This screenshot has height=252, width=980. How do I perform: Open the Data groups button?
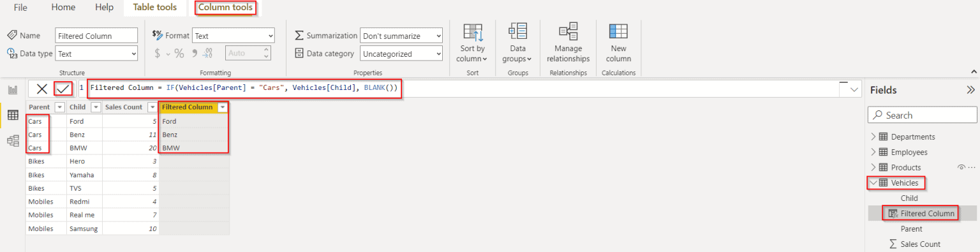point(517,43)
